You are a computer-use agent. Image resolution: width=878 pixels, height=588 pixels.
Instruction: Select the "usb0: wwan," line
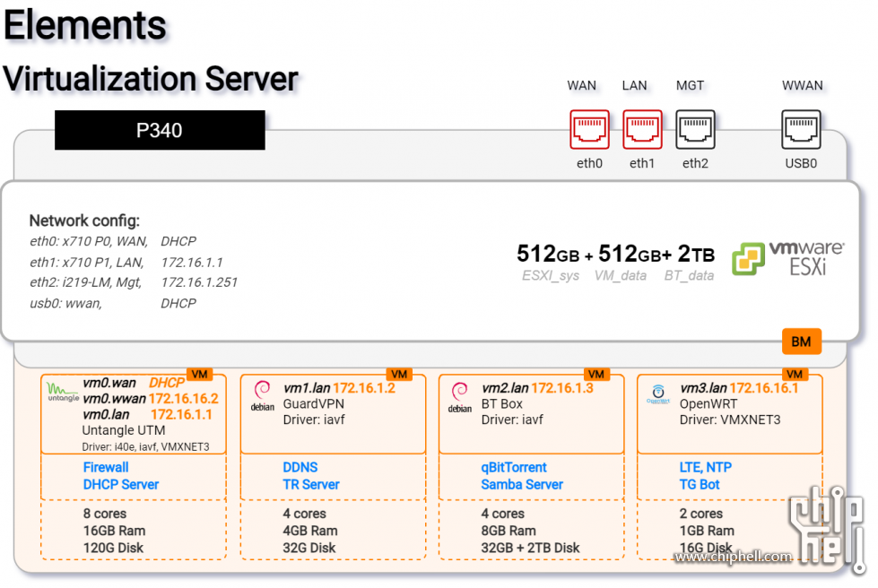[x=66, y=303]
